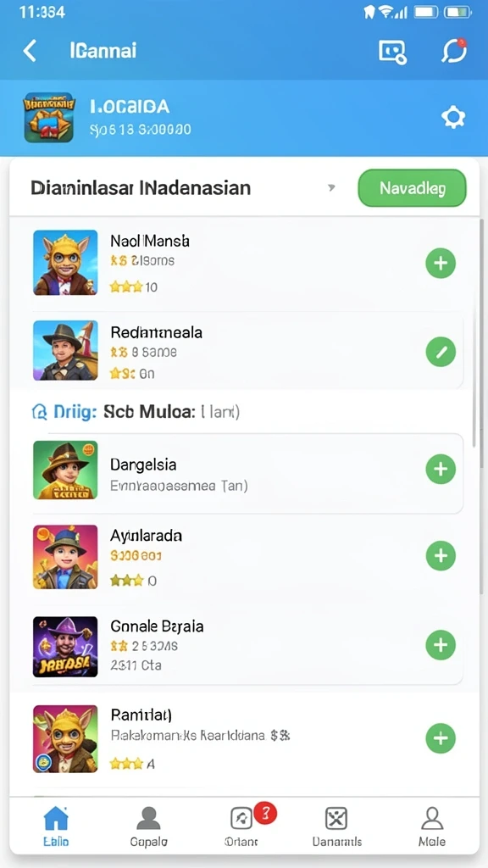The image size is (488, 868).
Task: Open Orlans tab with red badge
Action: 243,826
